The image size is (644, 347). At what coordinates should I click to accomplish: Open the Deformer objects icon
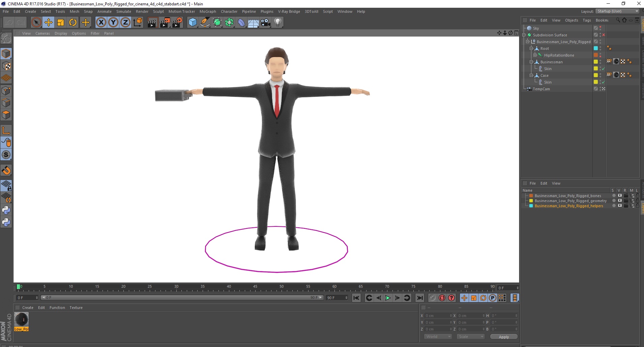(x=241, y=23)
